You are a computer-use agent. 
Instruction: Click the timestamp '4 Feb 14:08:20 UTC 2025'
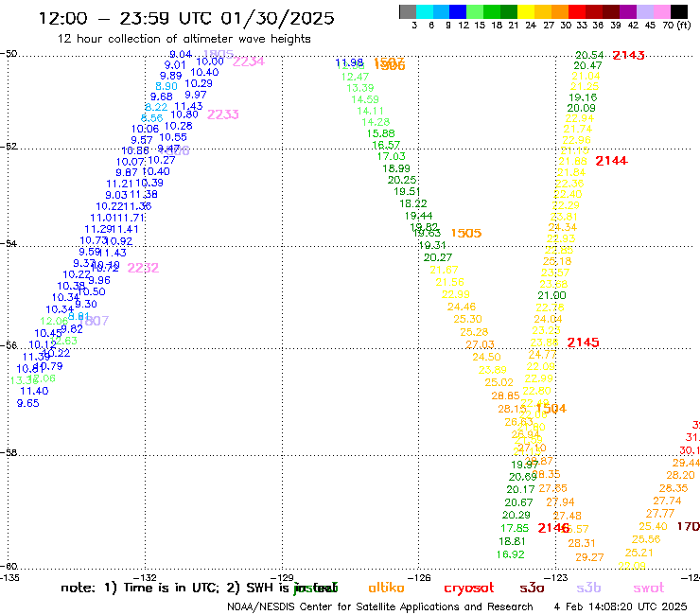click(x=621, y=606)
